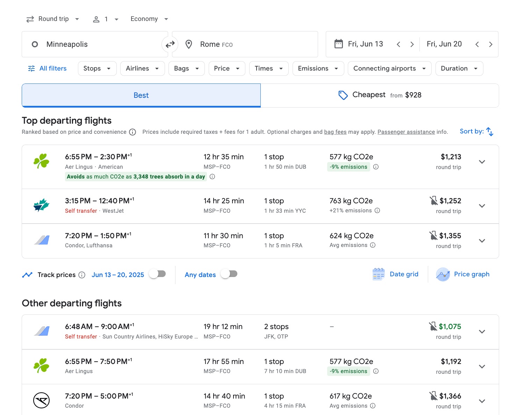Click the no-carry-on baggage icon on WestJet flight
The image size is (532, 415).
433,201
